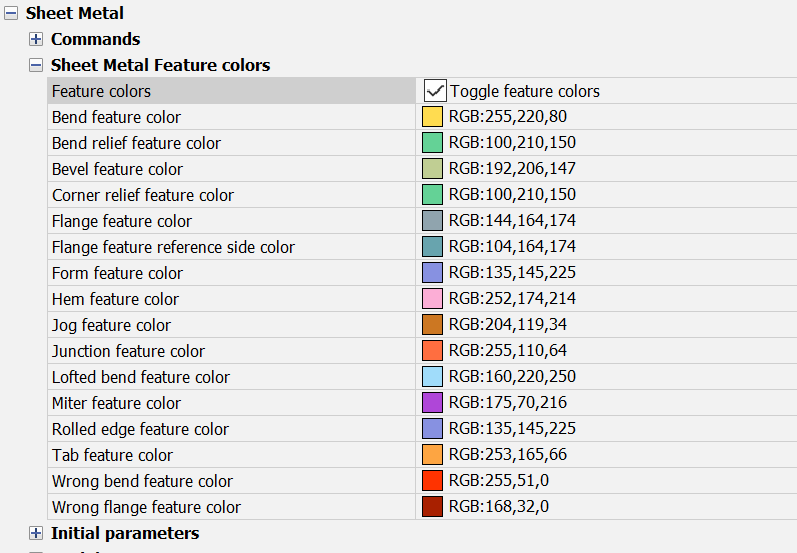Viewport: 797px width, 553px height.
Task: Collapse the Sheet Metal section
Action: pos(10,13)
